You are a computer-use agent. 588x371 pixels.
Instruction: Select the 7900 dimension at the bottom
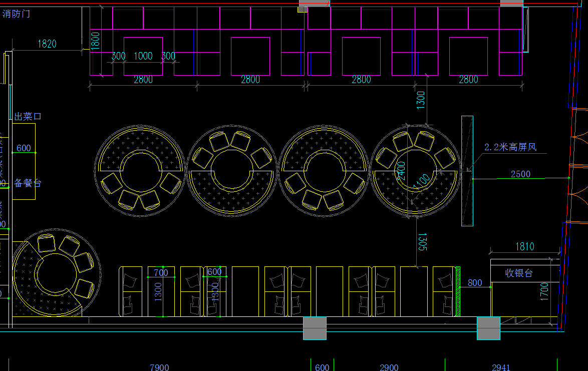coord(159,367)
